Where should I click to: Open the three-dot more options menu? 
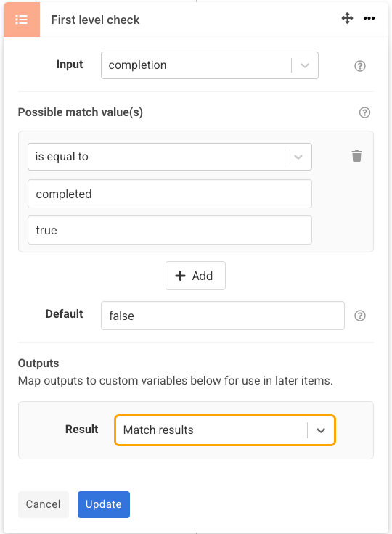[369, 18]
